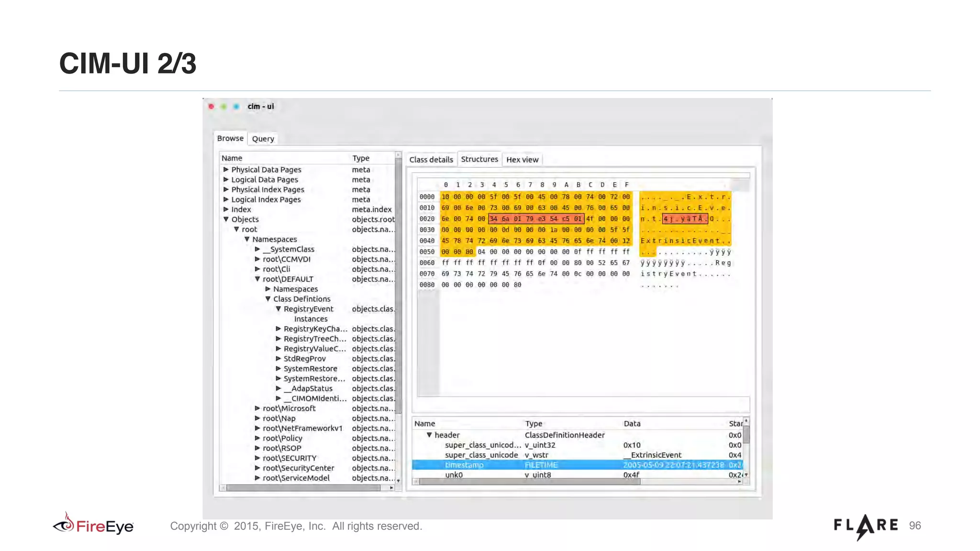The width and height of the screenshot is (980, 551).
Task: Click the Name column header in tree
Action: 232,158
